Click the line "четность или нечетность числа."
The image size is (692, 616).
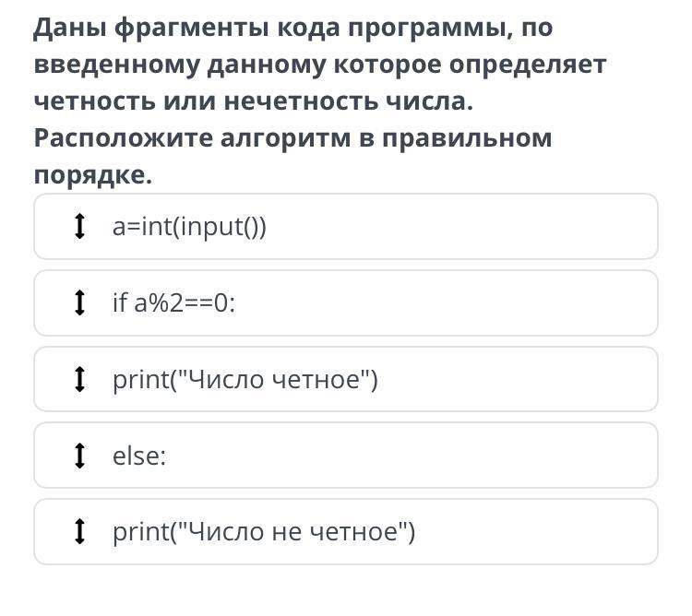[253, 101]
